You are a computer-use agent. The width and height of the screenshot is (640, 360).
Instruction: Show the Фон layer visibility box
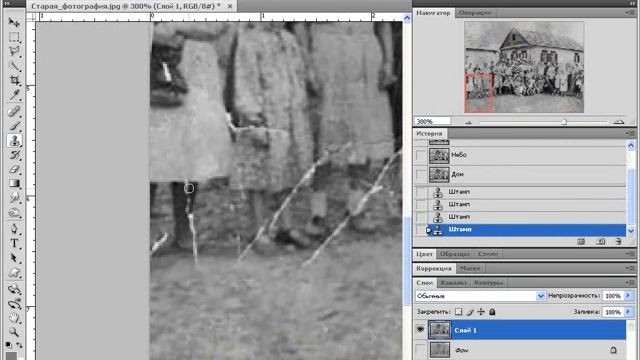(420, 349)
